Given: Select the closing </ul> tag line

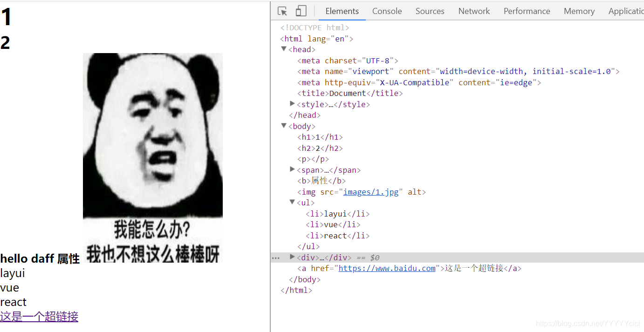Looking at the screenshot, I should (308, 246).
